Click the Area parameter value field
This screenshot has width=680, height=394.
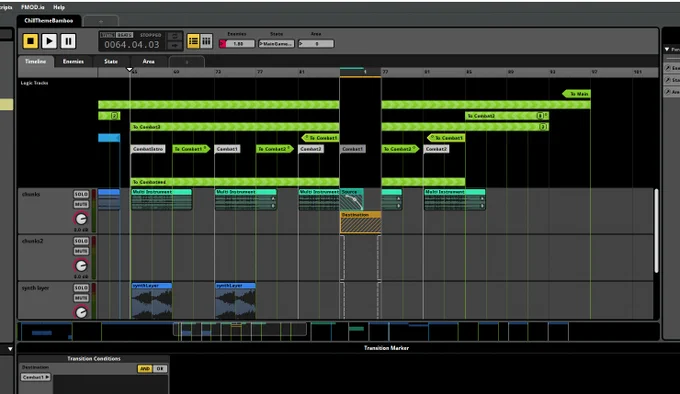[316, 44]
